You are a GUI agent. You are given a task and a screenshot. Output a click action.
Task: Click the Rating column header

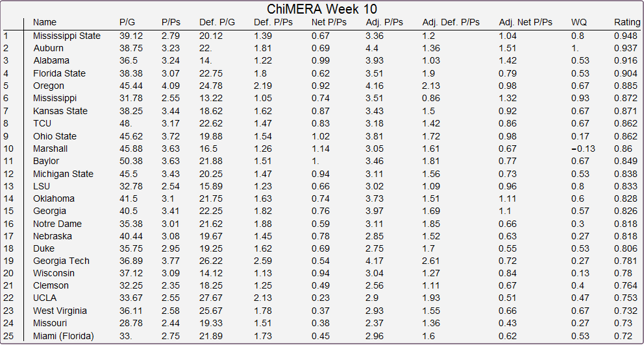[627, 23]
